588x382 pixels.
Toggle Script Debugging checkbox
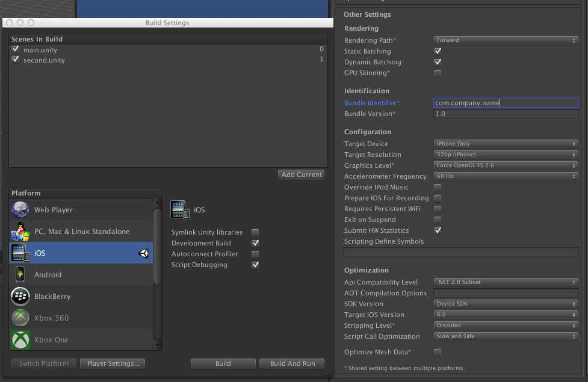coord(255,265)
